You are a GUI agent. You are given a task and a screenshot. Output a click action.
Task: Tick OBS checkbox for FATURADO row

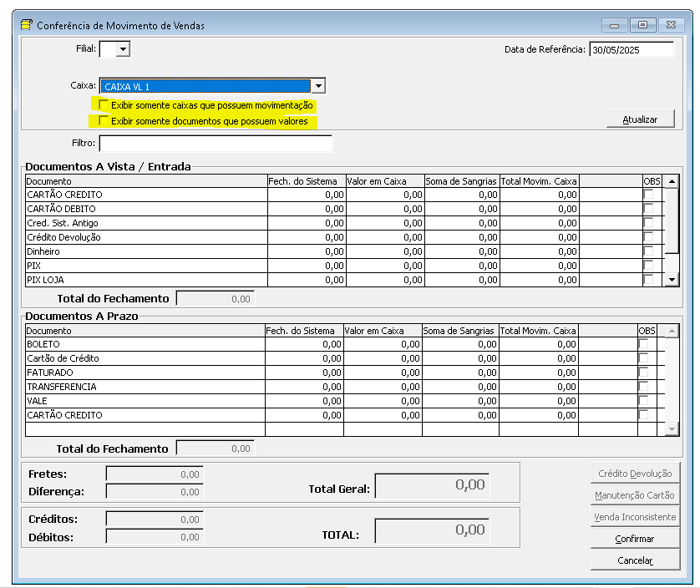(x=643, y=372)
